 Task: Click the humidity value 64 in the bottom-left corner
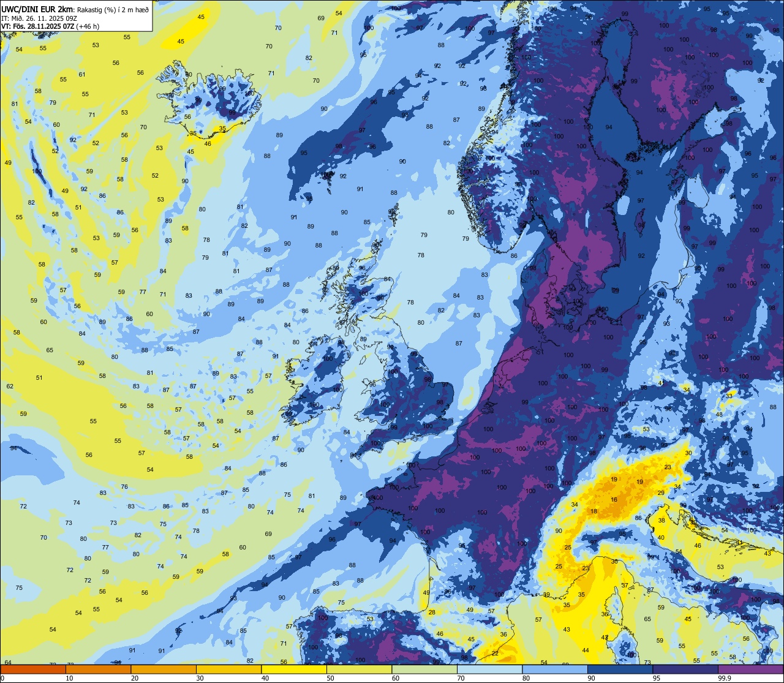click(8, 662)
